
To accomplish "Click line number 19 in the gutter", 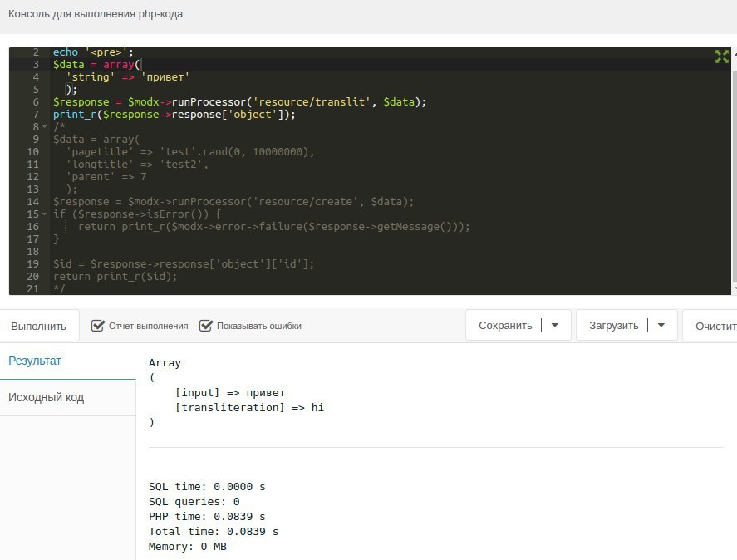I will [x=33, y=263].
